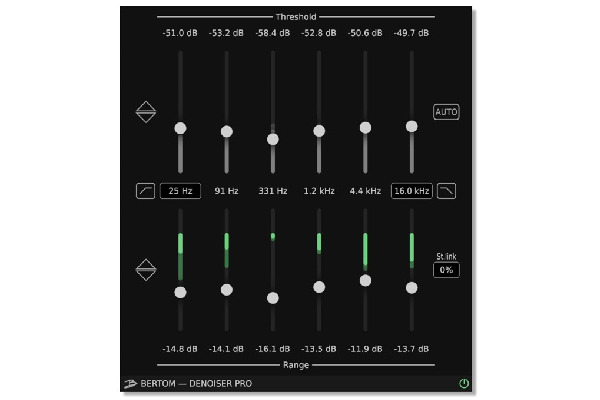Click the 16.0 kHz threshold slider knob

(x=412, y=126)
